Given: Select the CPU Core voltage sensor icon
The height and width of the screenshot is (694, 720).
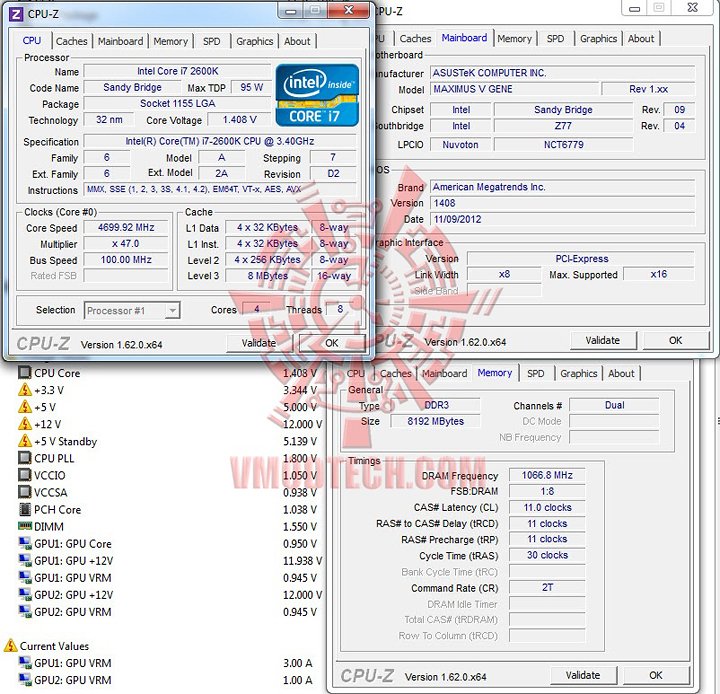Looking at the screenshot, I should pyautogui.click(x=25, y=372).
